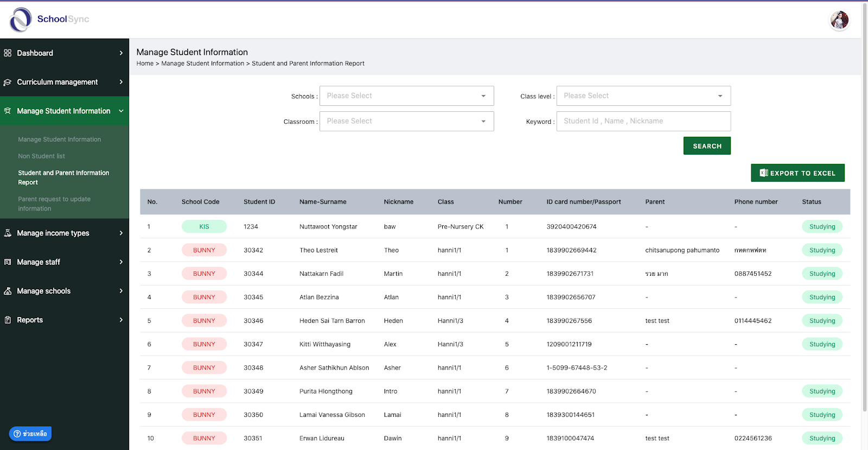This screenshot has width=868, height=450.
Task: Open the help chat bubble
Action: point(30,434)
